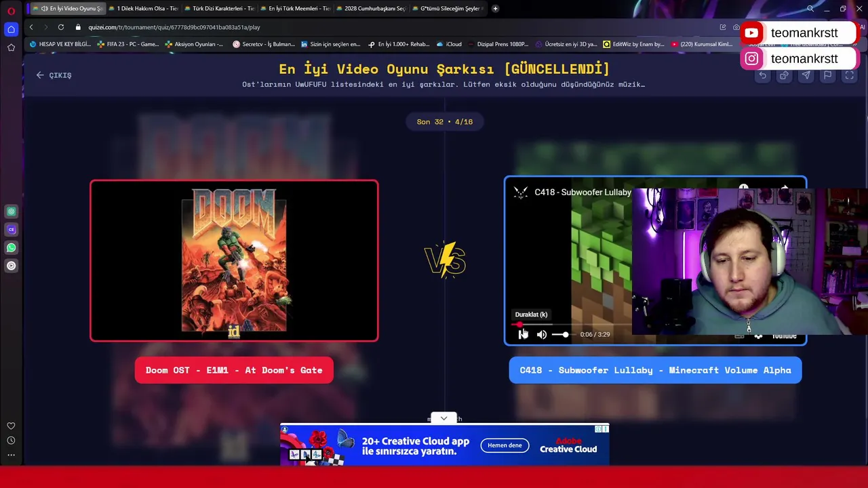The image size is (868, 488).
Task: Select the En İyi Video Oyunu Şarkısı tab
Action: (67, 8)
